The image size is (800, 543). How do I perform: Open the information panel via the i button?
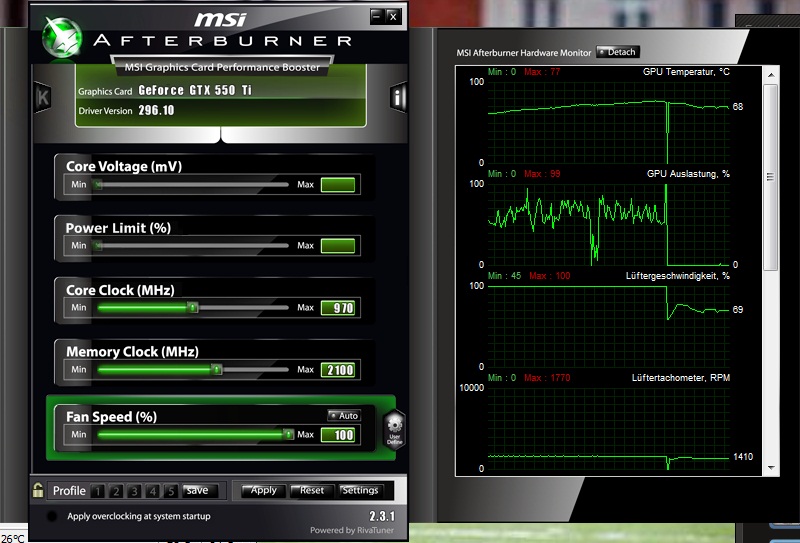coord(398,96)
